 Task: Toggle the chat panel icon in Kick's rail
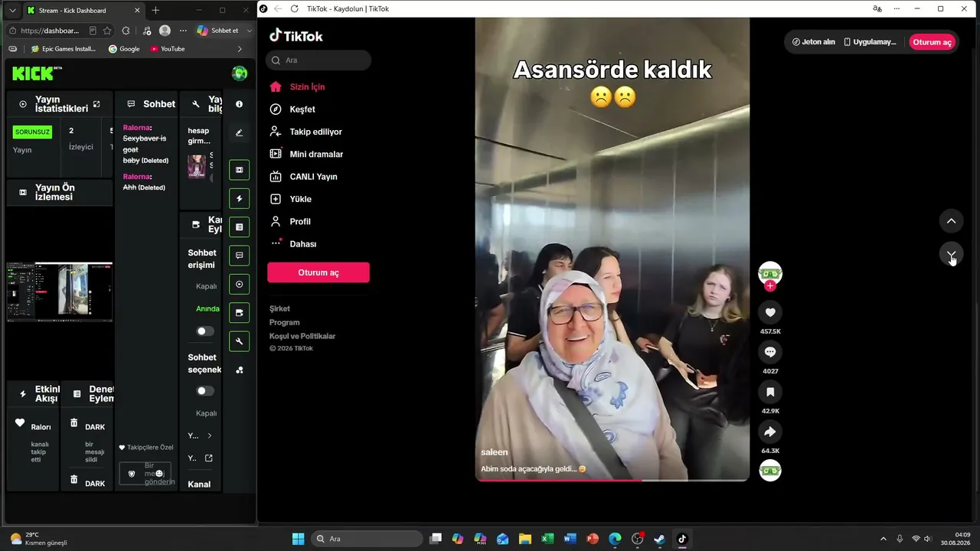(x=240, y=256)
